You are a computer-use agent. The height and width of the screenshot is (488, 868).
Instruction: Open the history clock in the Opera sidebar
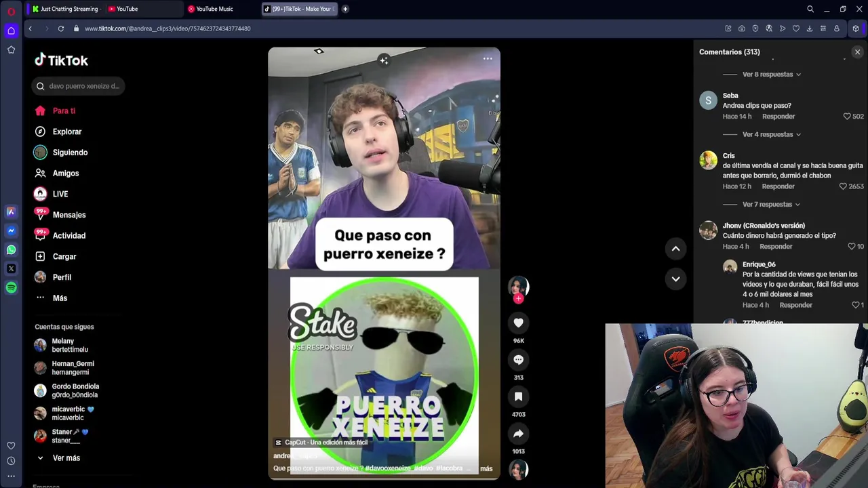[x=11, y=461]
